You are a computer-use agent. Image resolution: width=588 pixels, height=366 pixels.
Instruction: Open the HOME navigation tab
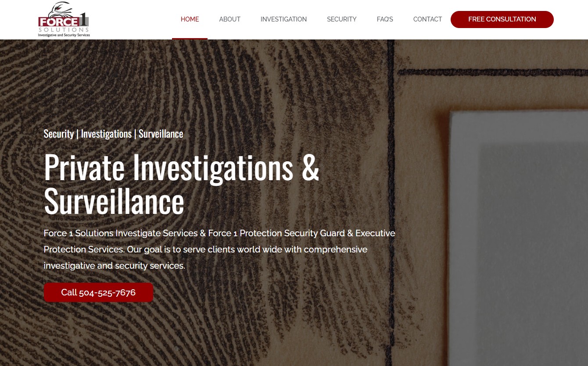click(190, 19)
